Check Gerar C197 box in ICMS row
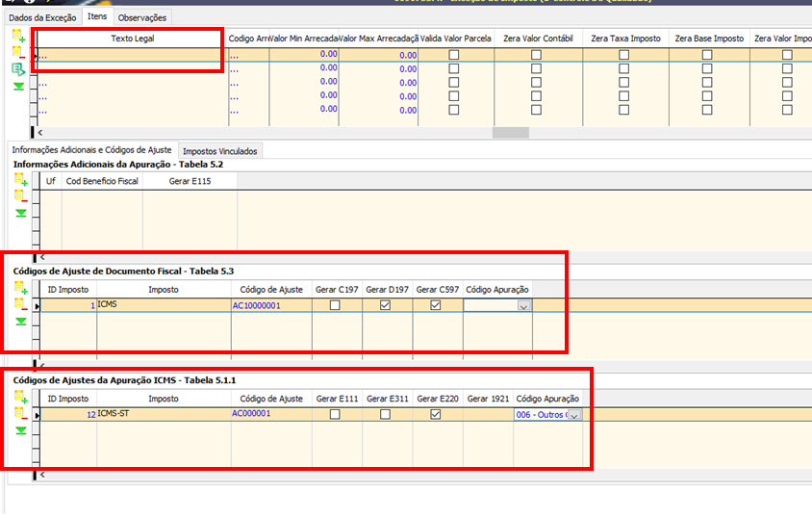Viewport: 812px width, 518px height. (x=336, y=305)
